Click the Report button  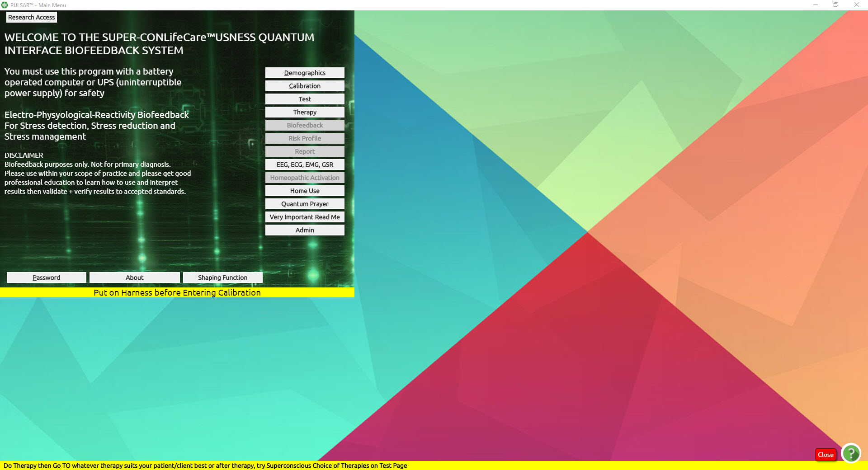coord(305,151)
